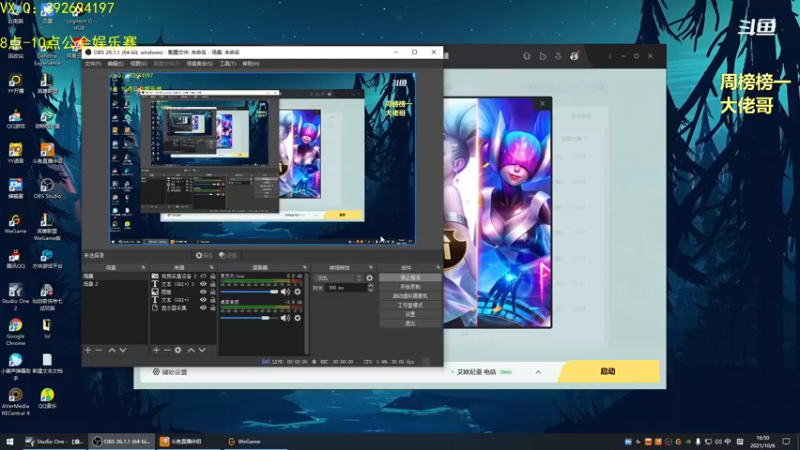
Task: Hide the 图像 source
Action: point(203,292)
